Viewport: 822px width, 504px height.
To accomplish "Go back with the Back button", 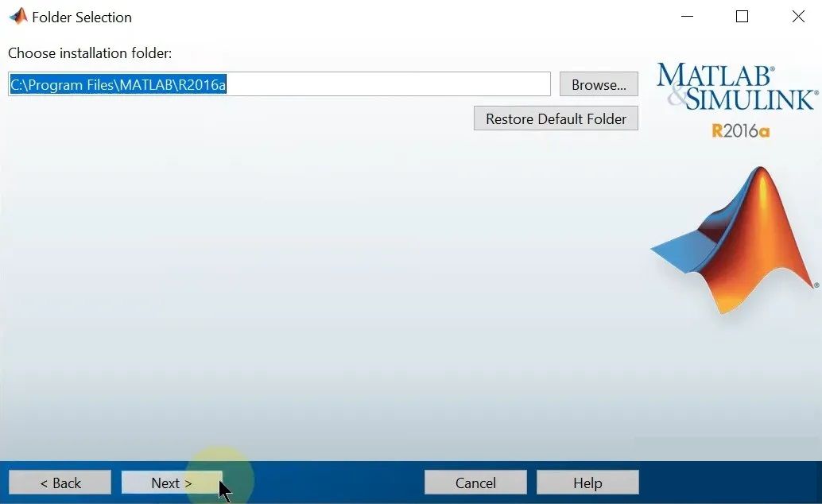I will click(60, 483).
